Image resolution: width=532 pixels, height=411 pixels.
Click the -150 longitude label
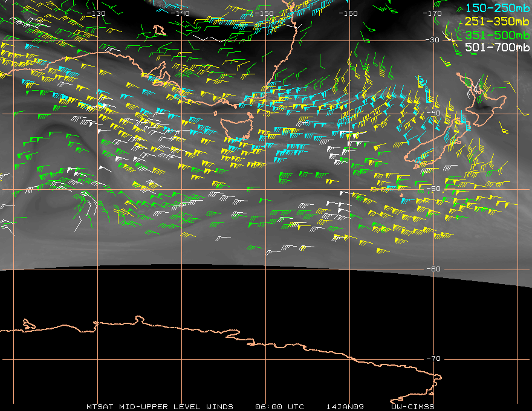coord(264,13)
